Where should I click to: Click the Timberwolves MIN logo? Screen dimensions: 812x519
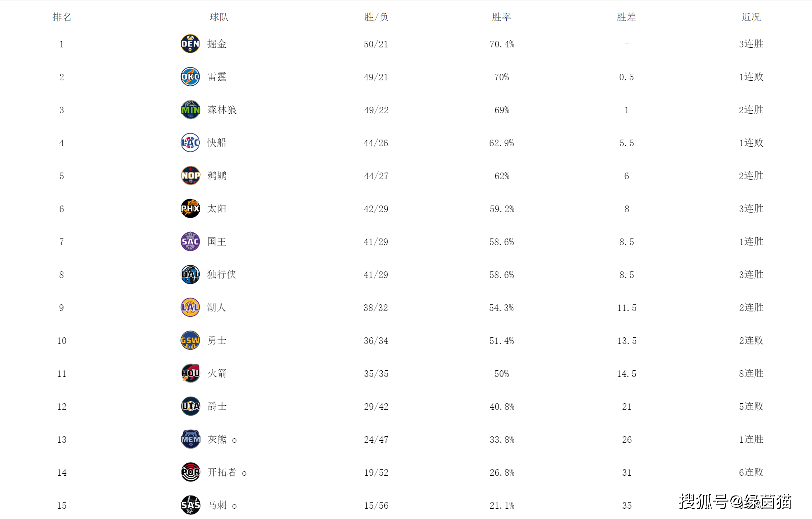pyautogui.click(x=190, y=110)
